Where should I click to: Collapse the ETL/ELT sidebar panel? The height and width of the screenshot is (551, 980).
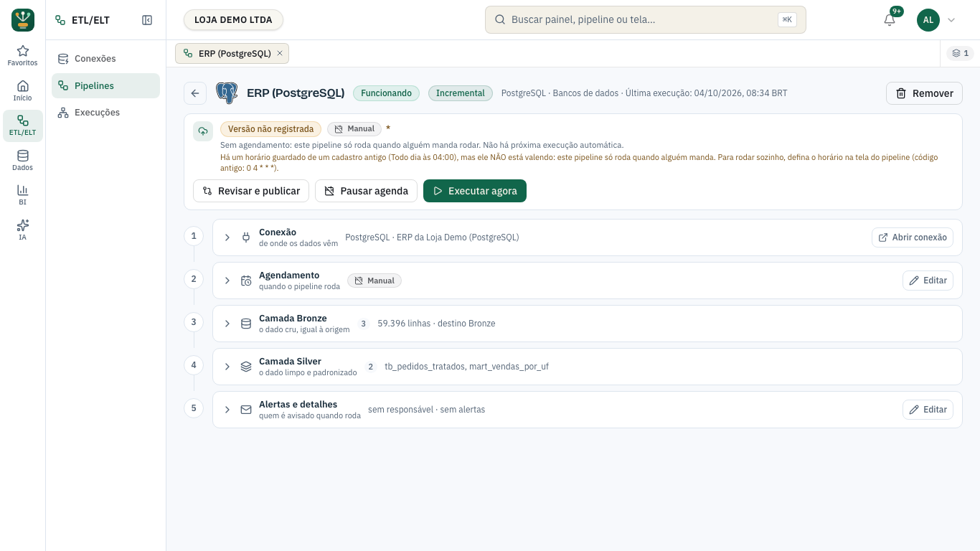pyautogui.click(x=147, y=20)
